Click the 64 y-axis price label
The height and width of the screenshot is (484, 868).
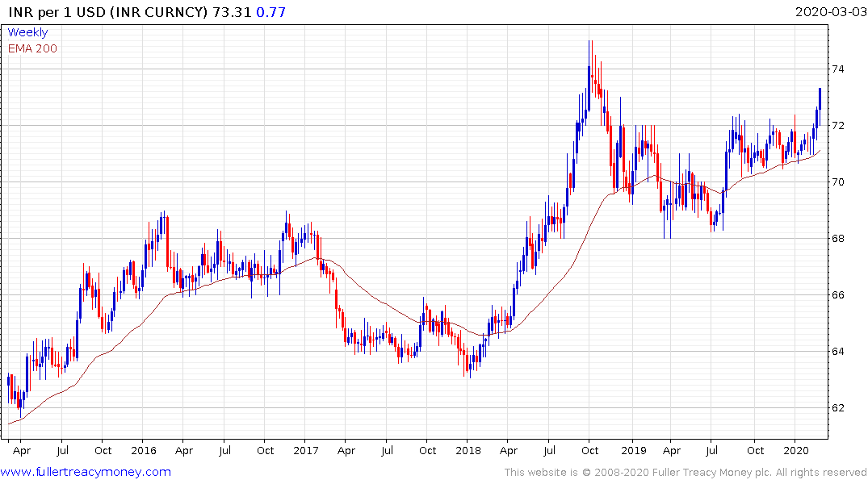[x=837, y=351]
